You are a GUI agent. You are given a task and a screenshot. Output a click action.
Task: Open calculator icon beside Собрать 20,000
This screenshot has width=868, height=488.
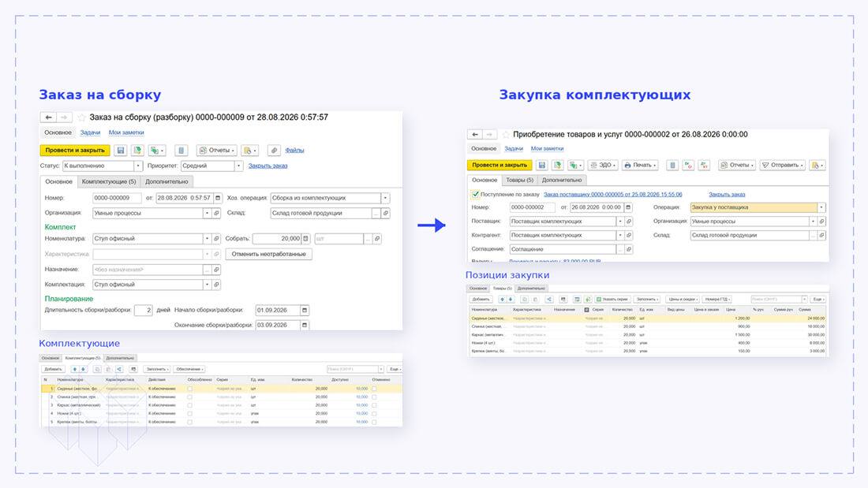coord(305,238)
